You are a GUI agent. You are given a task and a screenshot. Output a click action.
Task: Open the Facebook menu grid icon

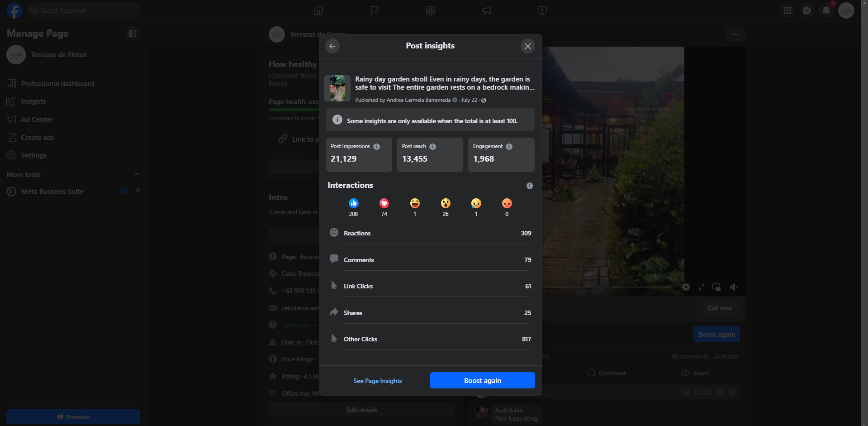[787, 10]
